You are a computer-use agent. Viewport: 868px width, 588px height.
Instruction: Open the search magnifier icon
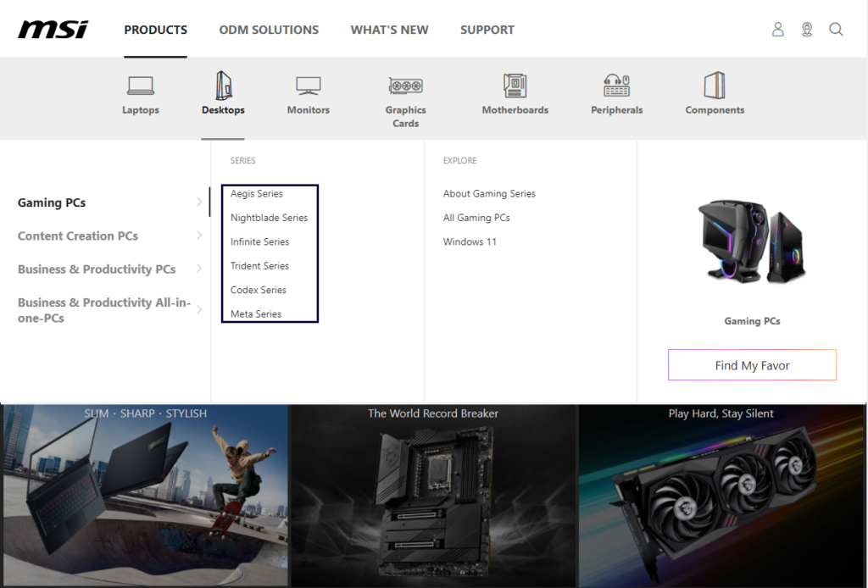(x=836, y=30)
